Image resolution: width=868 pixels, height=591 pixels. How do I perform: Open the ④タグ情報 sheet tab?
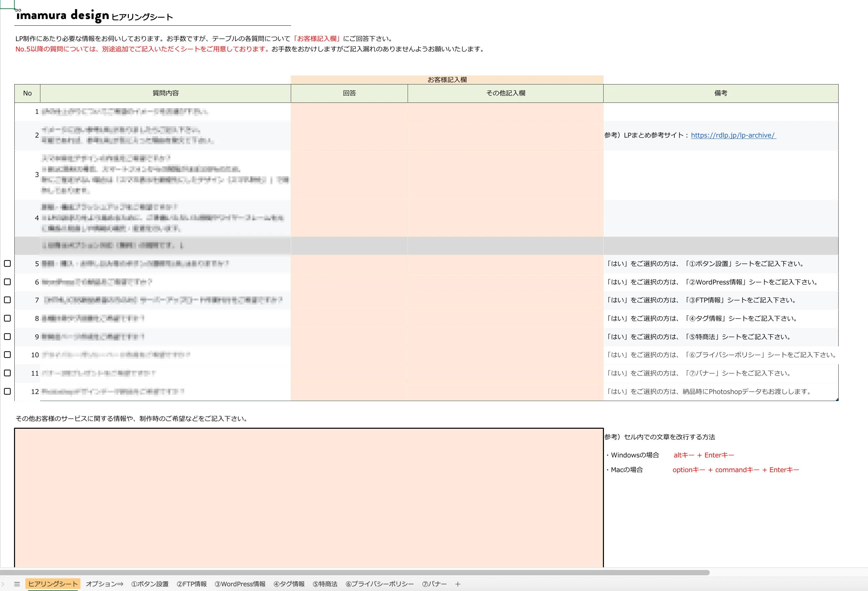click(289, 584)
